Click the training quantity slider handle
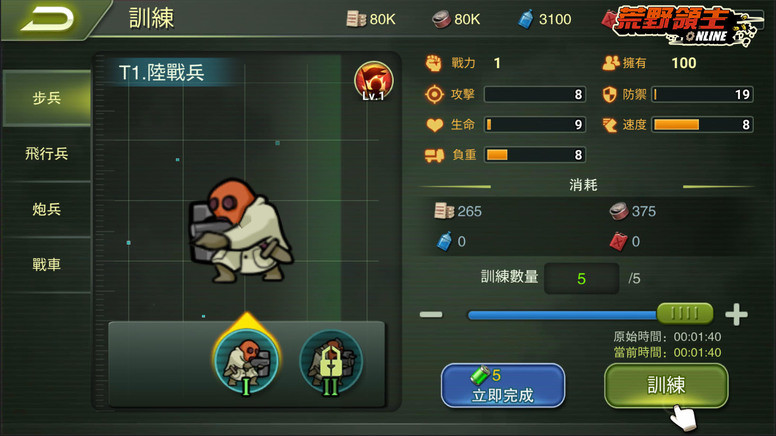 [685, 313]
